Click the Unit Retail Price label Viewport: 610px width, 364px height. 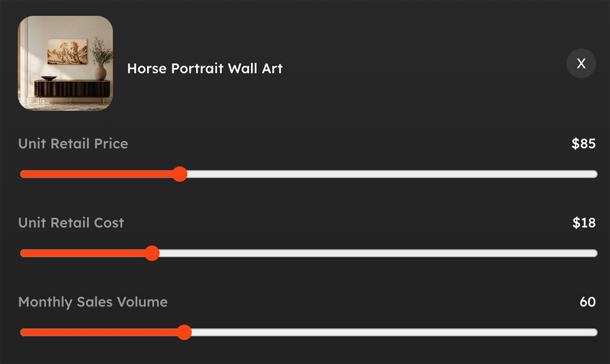click(73, 144)
